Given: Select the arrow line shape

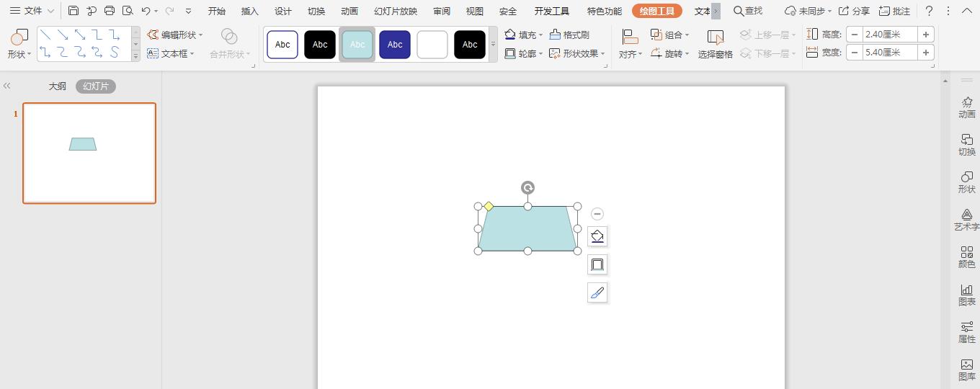Looking at the screenshot, I should coord(63,35).
